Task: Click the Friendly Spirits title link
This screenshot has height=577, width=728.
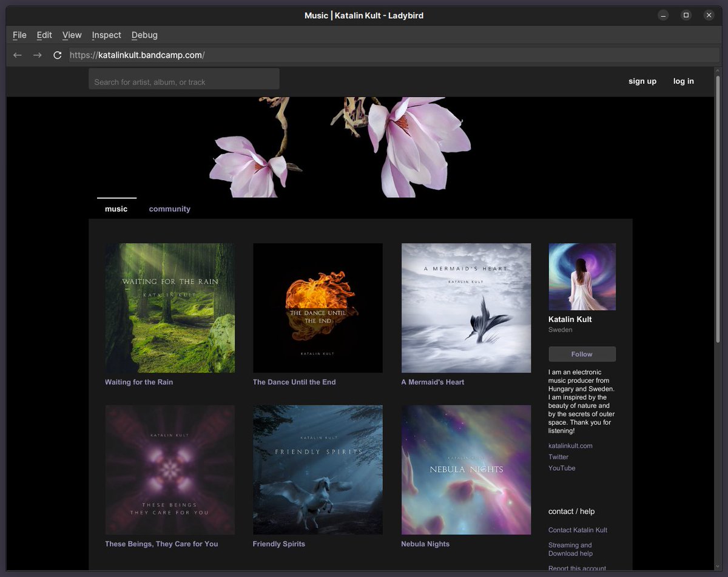Action: (279, 544)
